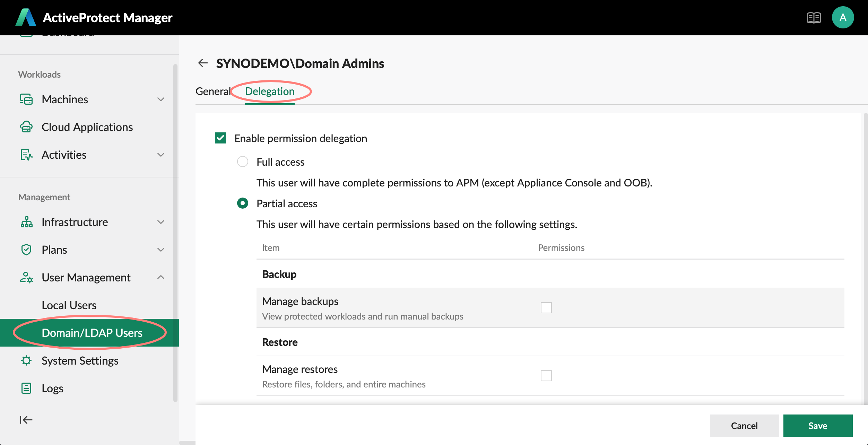868x445 pixels.
Task: Click the Plans label in sidebar
Action: click(54, 250)
